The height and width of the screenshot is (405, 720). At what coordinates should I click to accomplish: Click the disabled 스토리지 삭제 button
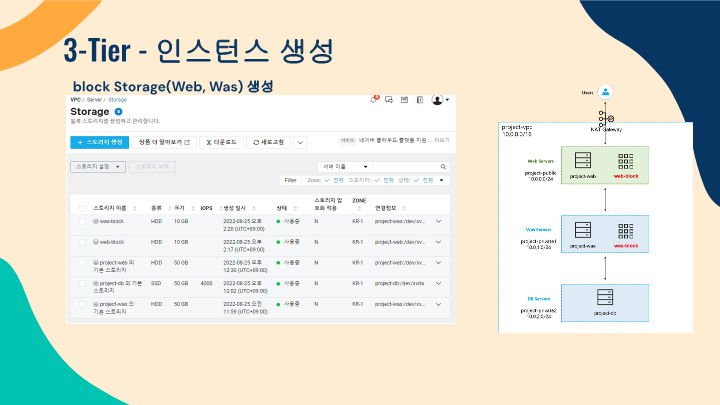pyautogui.click(x=152, y=167)
